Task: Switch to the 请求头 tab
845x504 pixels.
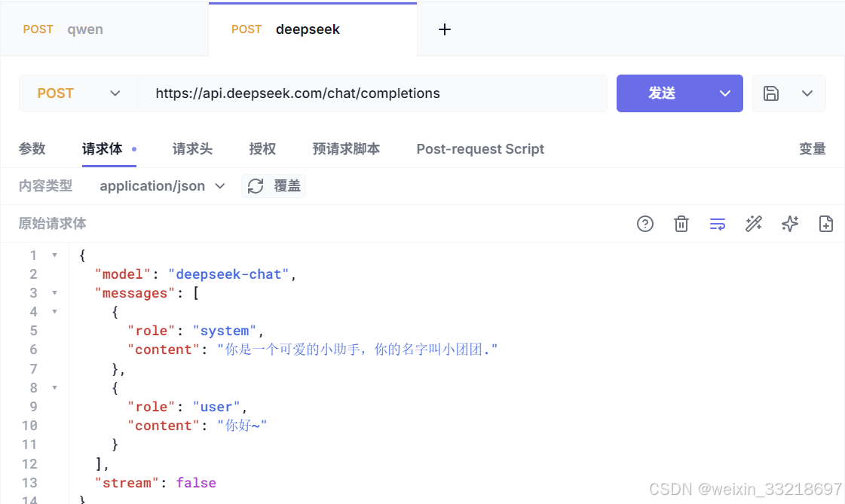Action: click(x=192, y=148)
